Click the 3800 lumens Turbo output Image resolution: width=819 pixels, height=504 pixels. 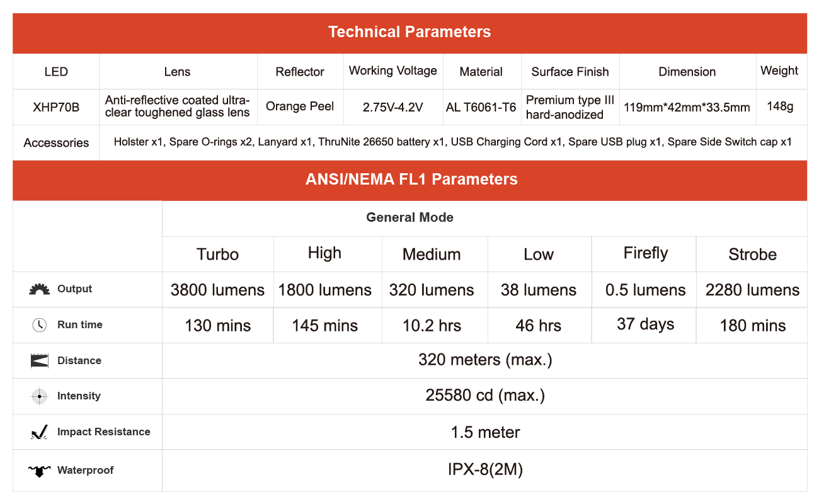pyautogui.click(x=217, y=290)
